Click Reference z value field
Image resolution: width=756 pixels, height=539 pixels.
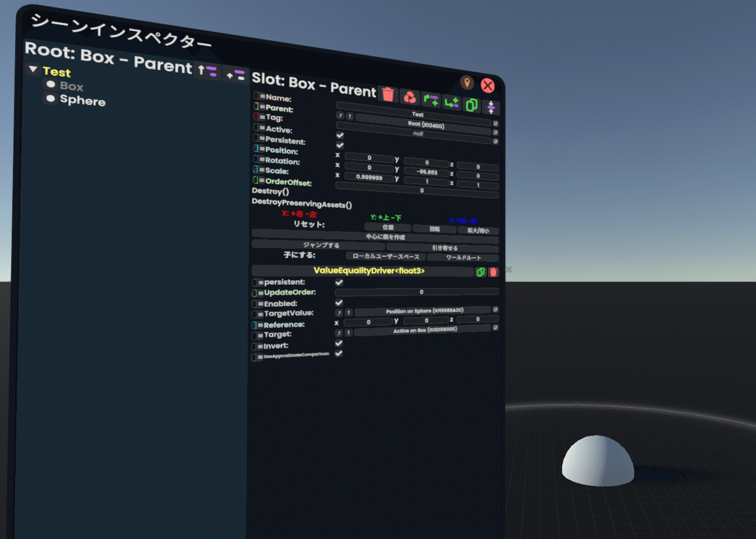point(478,319)
